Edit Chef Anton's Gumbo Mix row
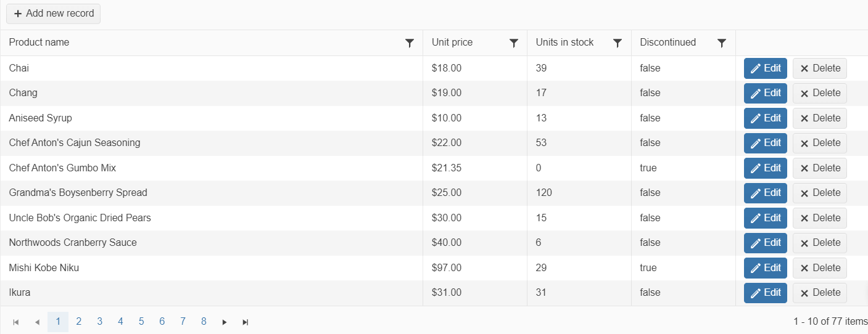The image size is (868, 334). [x=765, y=168]
